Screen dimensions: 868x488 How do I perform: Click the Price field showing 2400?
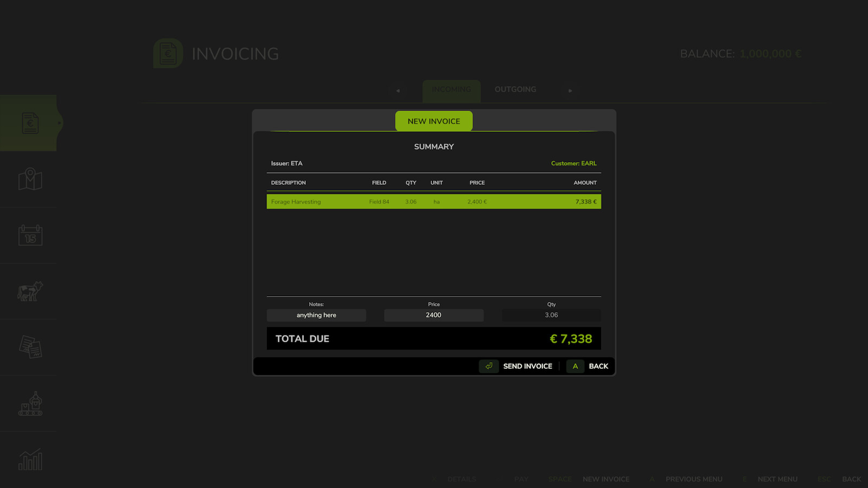click(433, 315)
